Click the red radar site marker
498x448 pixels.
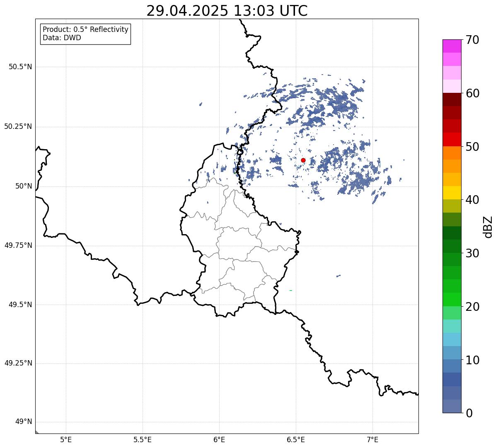coord(303,160)
